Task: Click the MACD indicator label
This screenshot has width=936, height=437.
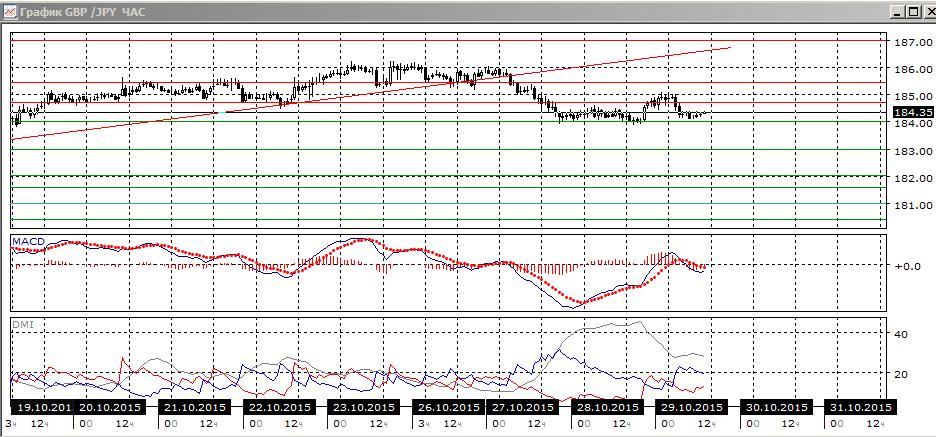Action: pyautogui.click(x=29, y=241)
